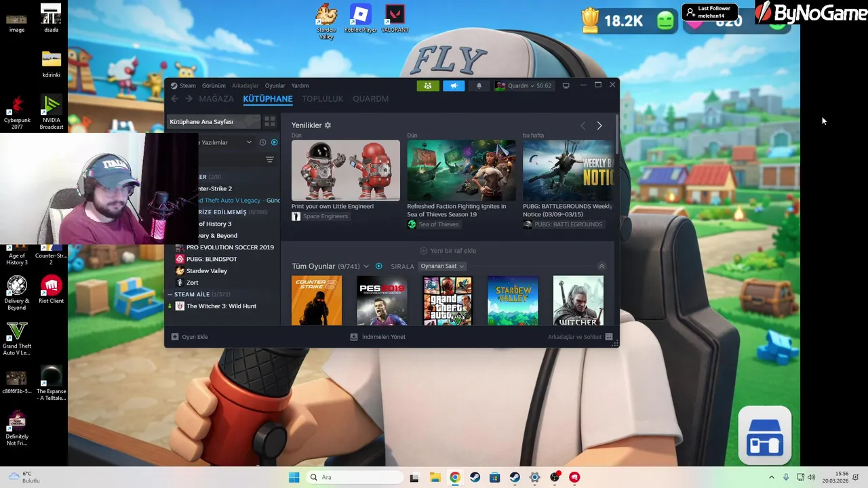
Task: Launch VALORANT desktop shortcut
Action: click(395, 18)
